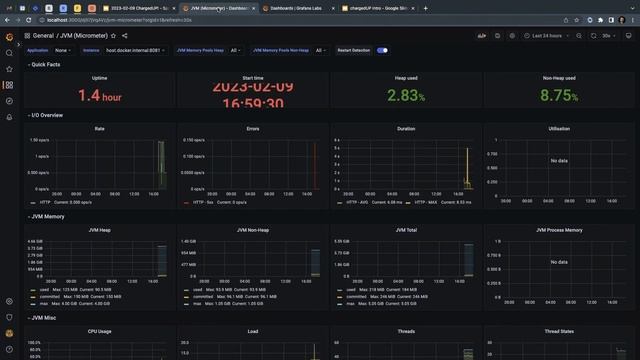This screenshot has height=360, width=640.
Task: Go back with the browser back arrow
Action: point(7,20)
